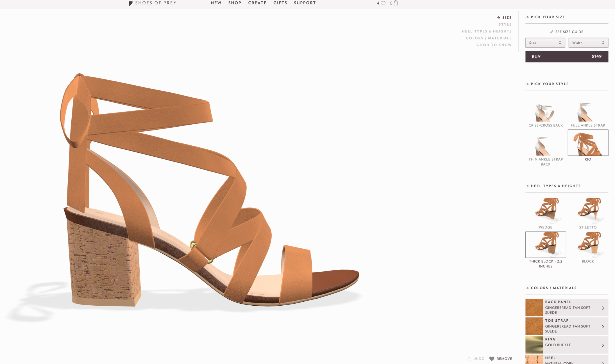Click the See Size Guide ruler icon
The height and width of the screenshot is (364, 615).
[552, 32]
